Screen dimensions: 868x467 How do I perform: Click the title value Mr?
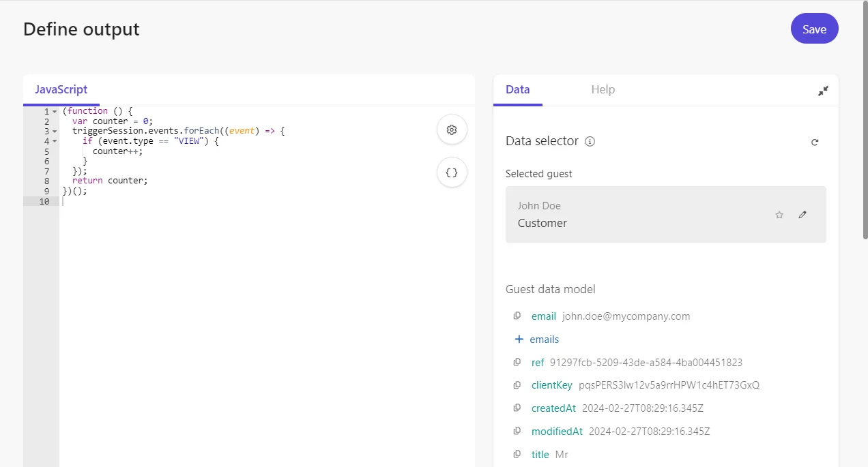(x=562, y=455)
